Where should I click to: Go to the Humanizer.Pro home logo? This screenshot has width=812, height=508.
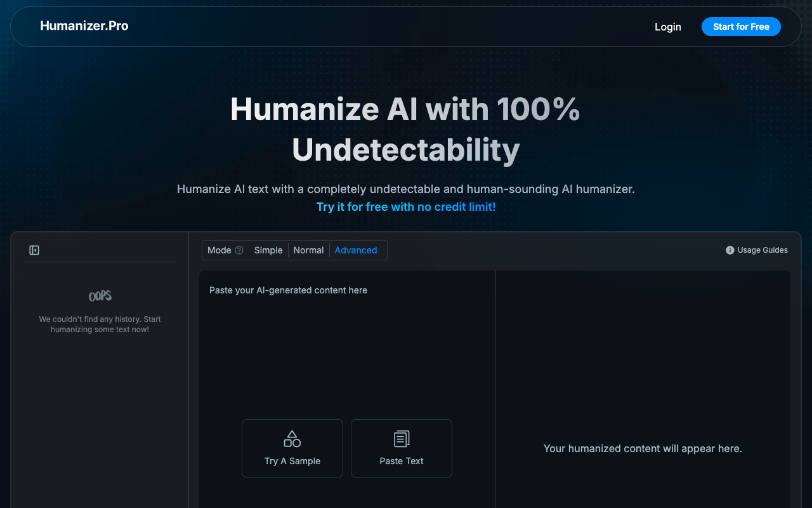pyautogui.click(x=84, y=26)
